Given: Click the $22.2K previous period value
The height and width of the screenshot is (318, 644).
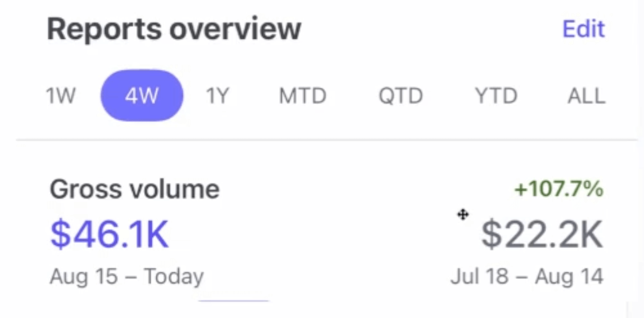Looking at the screenshot, I should pos(542,234).
